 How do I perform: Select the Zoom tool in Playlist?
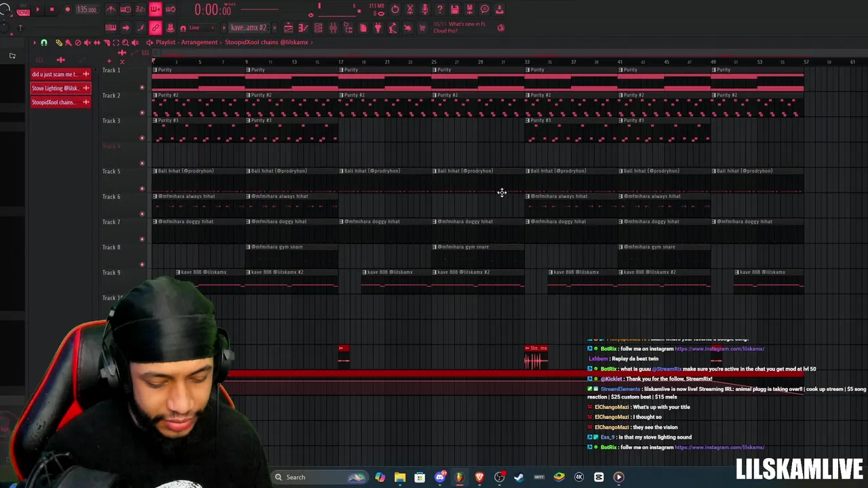tap(125, 42)
